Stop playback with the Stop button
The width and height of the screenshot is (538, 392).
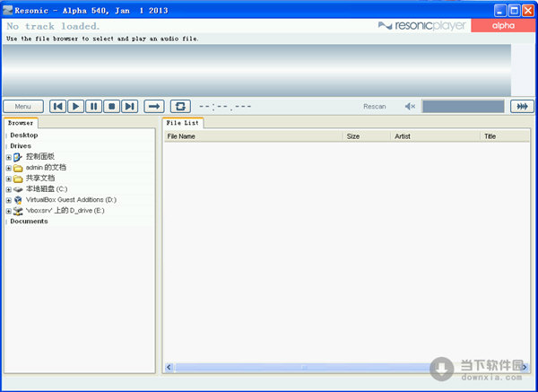[111, 107]
